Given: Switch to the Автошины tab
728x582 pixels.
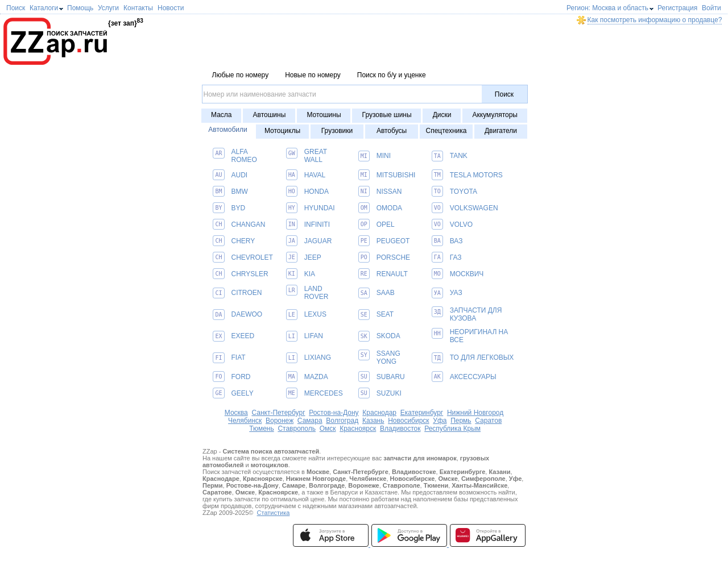Looking at the screenshot, I should 269,115.
